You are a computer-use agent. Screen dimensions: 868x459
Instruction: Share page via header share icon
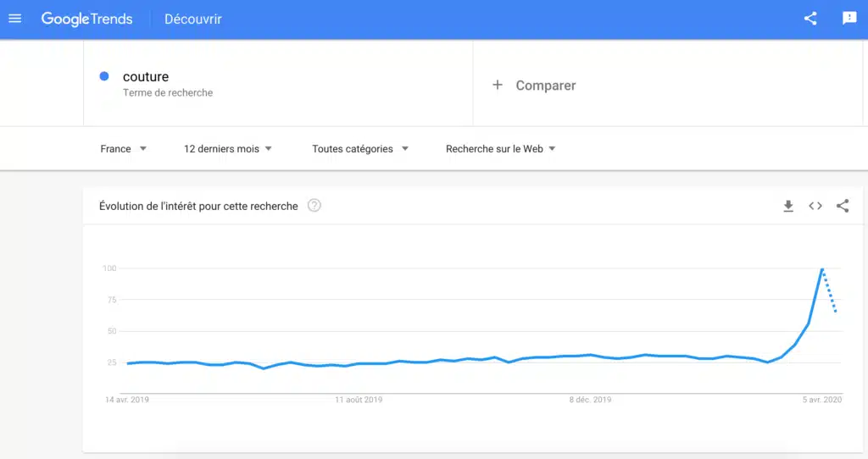coord(810,19)
